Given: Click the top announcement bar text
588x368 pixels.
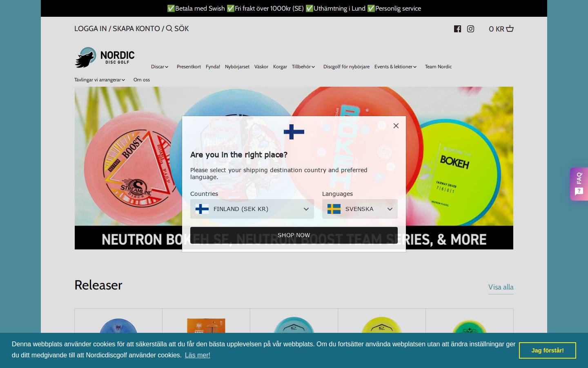Looking at the screenshot, I should point(294,8).
